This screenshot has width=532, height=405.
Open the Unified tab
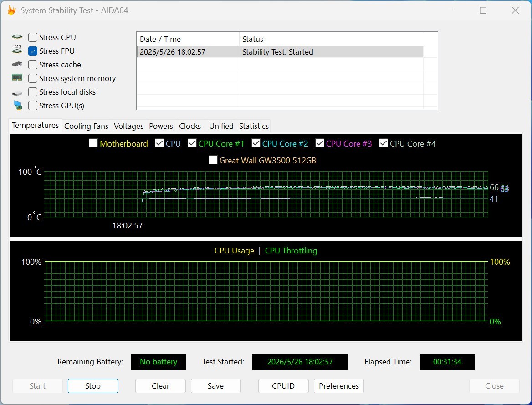click(221, 126)
